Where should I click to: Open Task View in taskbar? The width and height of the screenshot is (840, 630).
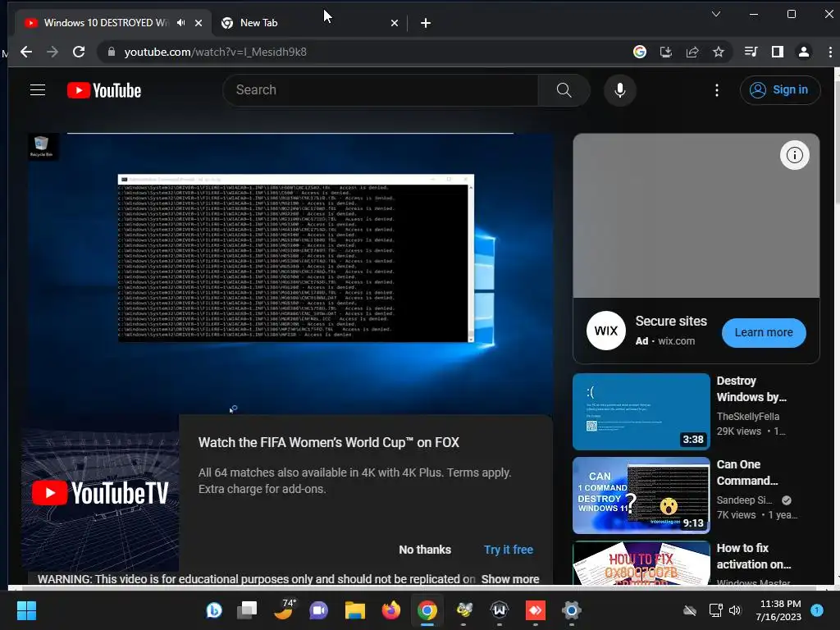click(x=248, y=610)
